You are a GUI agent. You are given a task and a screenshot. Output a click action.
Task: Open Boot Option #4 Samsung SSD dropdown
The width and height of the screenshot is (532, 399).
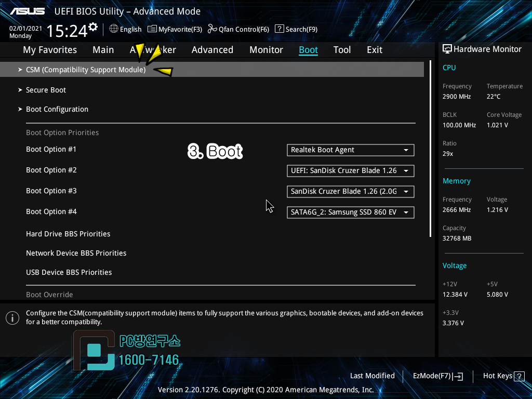pyautogui.click(x=351, y=212)
